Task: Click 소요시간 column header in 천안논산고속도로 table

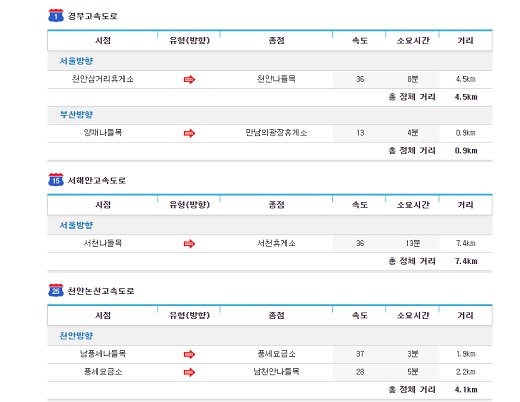Action: [x=413, y=315]
